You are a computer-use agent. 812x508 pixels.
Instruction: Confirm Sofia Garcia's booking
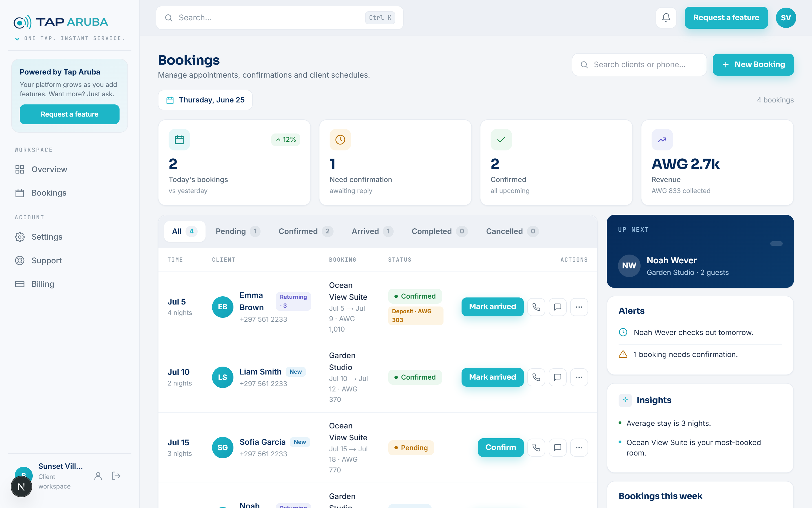coord(501,448)
